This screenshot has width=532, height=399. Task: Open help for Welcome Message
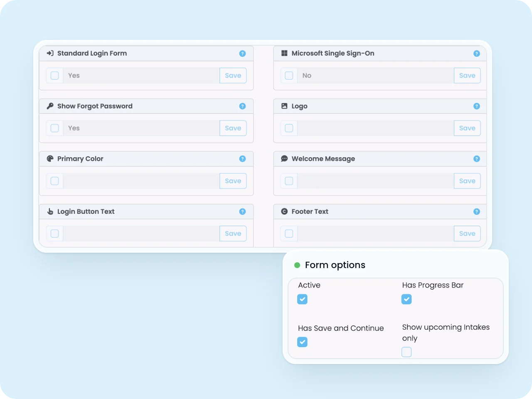click(x=477, y=159)
